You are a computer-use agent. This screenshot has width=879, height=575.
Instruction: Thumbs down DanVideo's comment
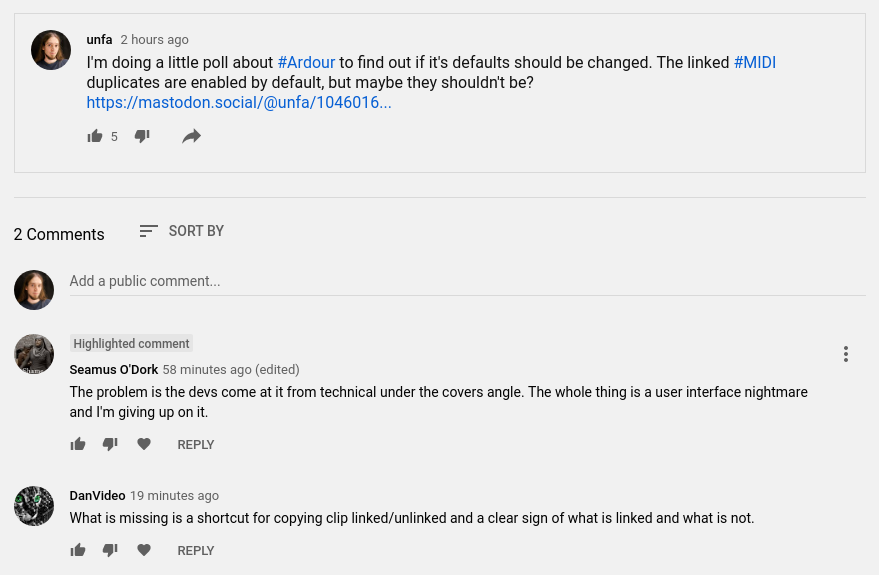110,550
